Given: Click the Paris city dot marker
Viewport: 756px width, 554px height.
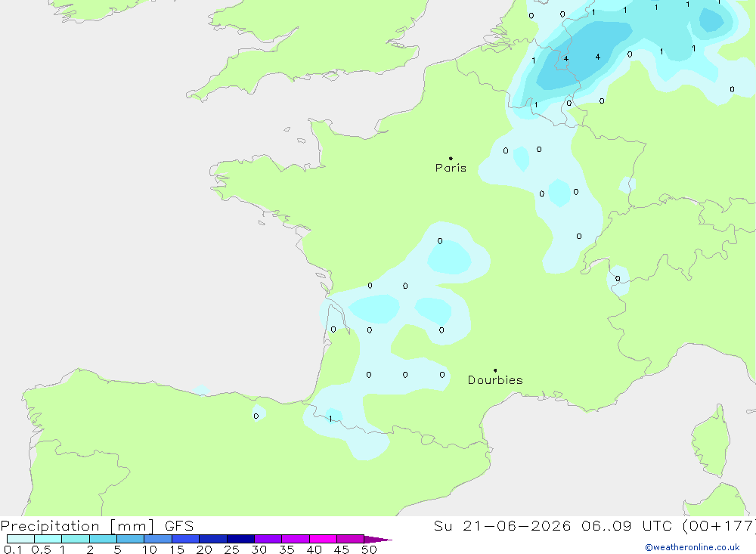Looking at the screenshot, I should tap(451, 158).
